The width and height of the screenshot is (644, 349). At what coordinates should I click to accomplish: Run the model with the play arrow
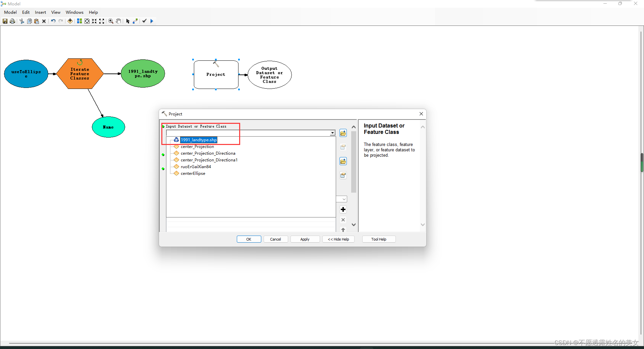tap(152, 21)
